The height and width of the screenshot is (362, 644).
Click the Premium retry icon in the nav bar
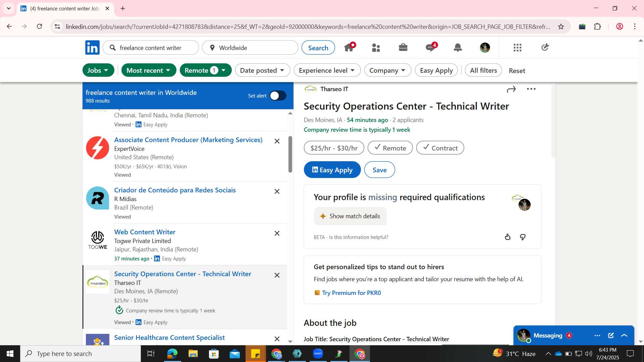pyautogui.click(x=545, y=47)
